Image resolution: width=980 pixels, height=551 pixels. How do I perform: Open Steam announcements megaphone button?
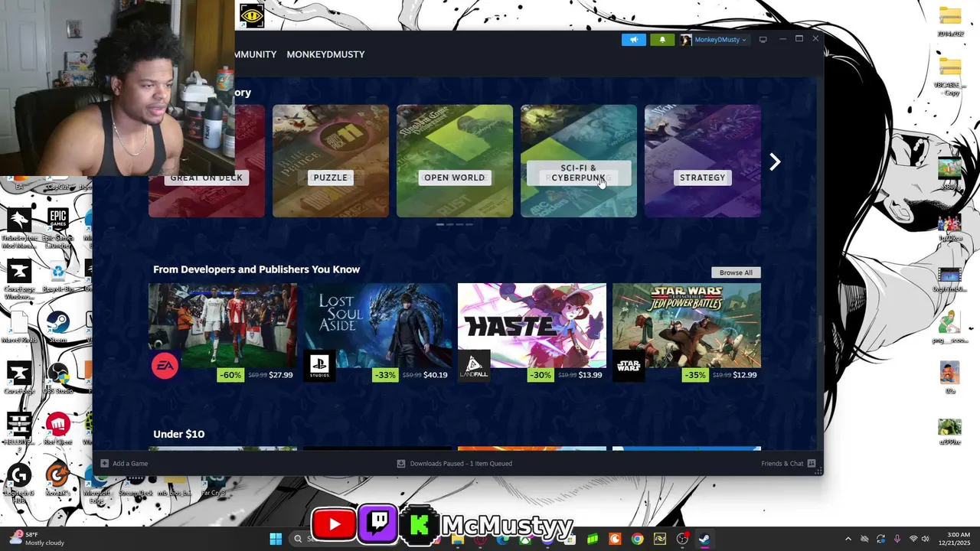(x=633, y=40)
